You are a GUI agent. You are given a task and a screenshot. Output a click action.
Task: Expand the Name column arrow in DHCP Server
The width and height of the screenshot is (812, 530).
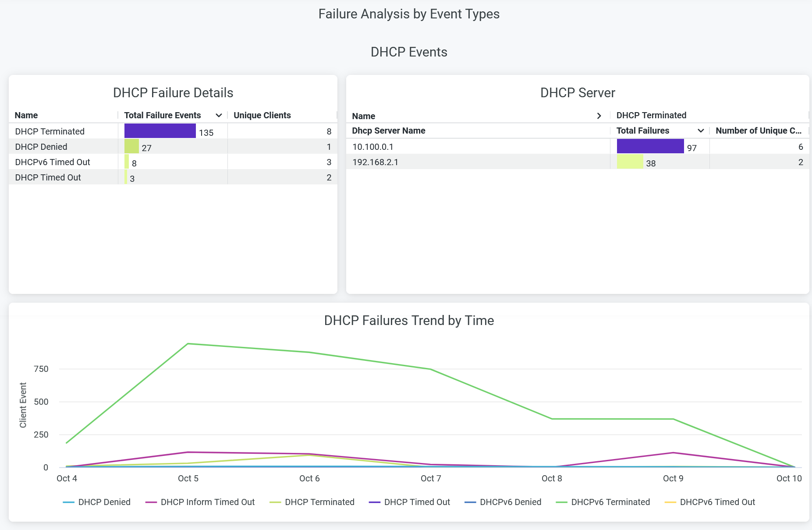point(599,116)
